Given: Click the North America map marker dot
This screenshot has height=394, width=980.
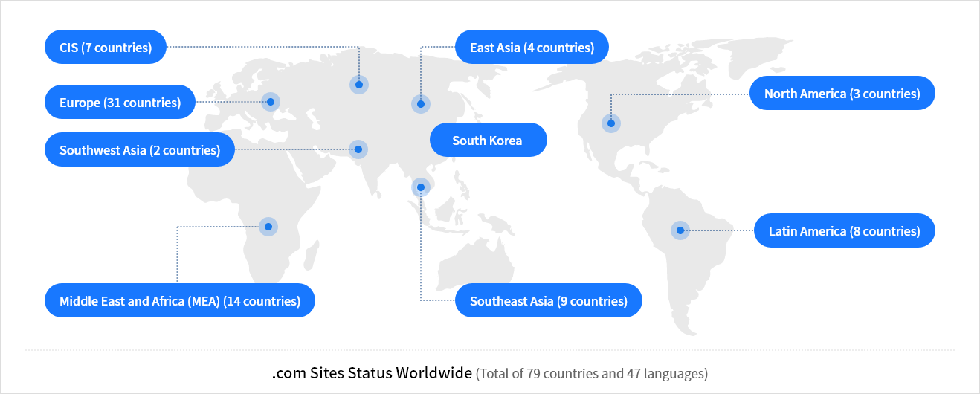Looking at the screenshot, I should click(610, 123).
